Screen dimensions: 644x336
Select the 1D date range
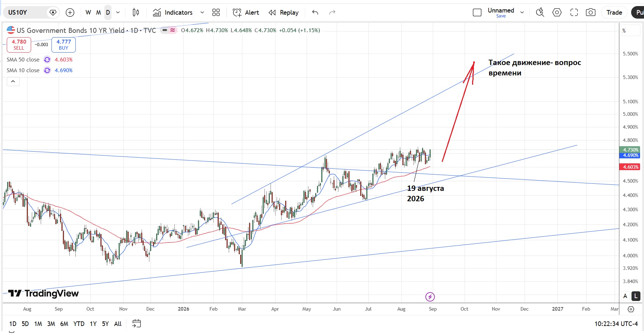(13, 324)
